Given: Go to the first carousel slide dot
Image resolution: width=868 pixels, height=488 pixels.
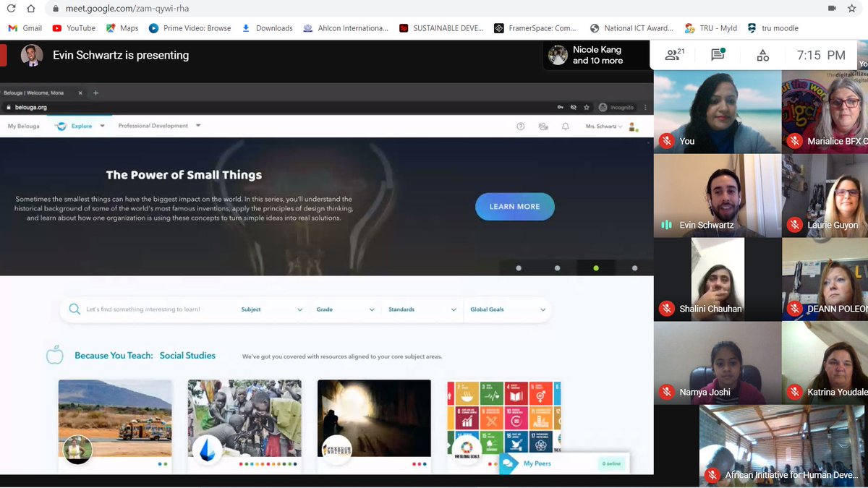Looking at the screenshot, I should point(519,268).
